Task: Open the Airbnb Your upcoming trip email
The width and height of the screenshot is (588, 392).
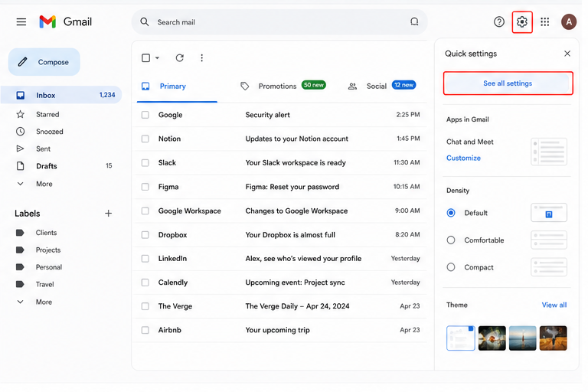Action: (279, 330)
